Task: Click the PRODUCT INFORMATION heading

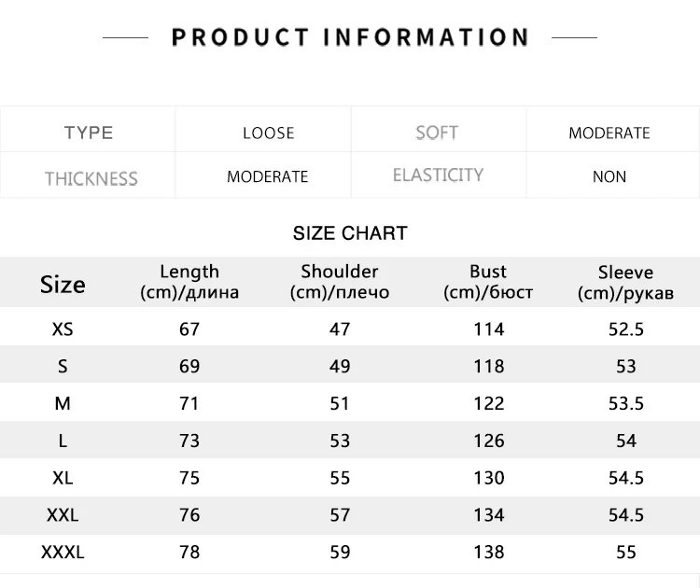Action: (350, 37)
